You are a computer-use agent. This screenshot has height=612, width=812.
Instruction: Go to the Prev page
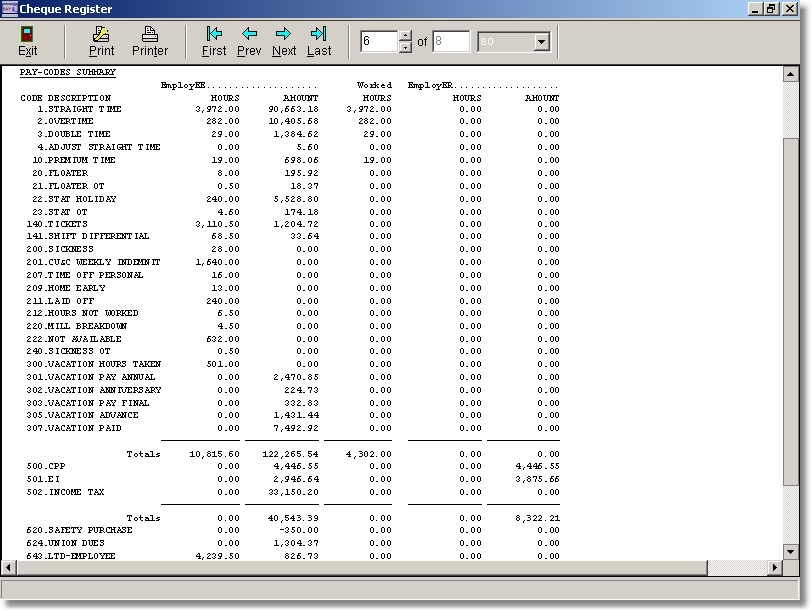pos(249,41)
